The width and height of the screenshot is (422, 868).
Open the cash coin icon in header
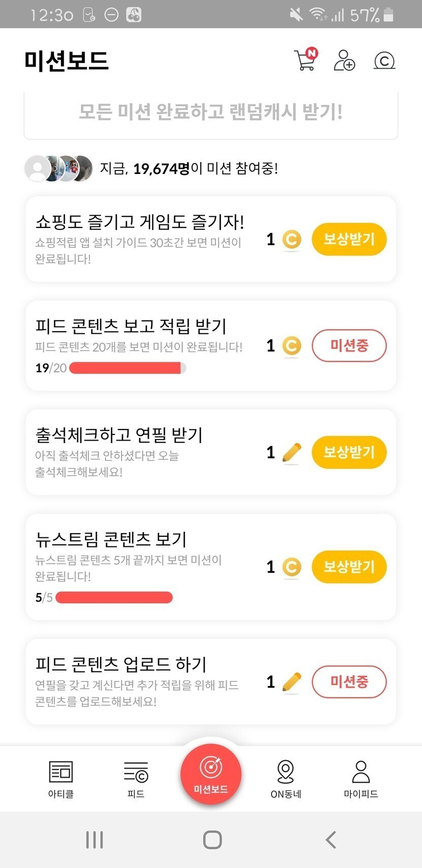point(384,61)
